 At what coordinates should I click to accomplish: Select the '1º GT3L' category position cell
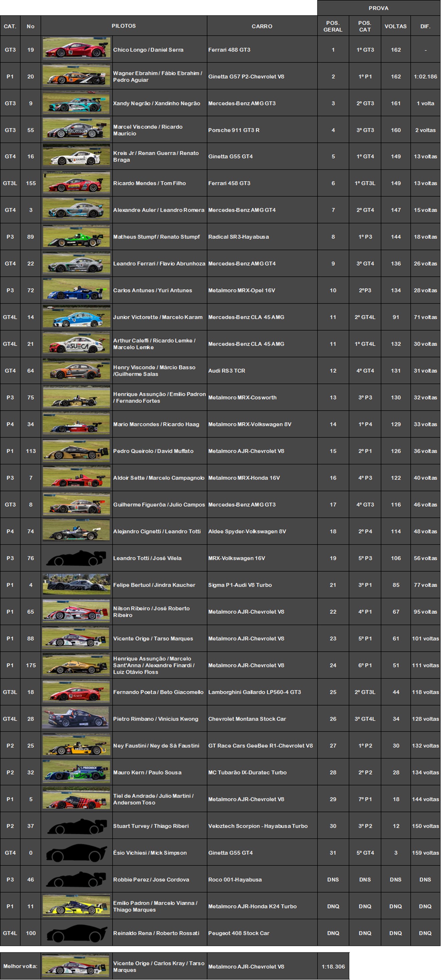coord(365,183)
